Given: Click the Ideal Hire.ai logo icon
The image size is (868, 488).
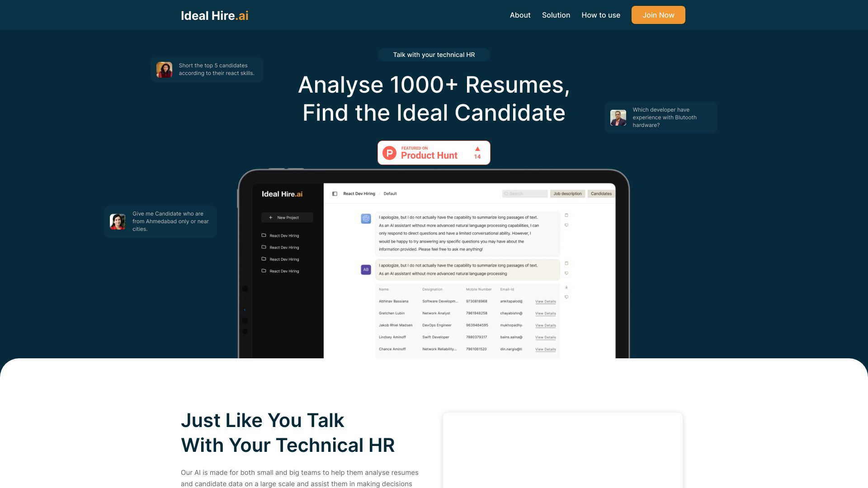Looking at the screenshot, I should 214,15.
